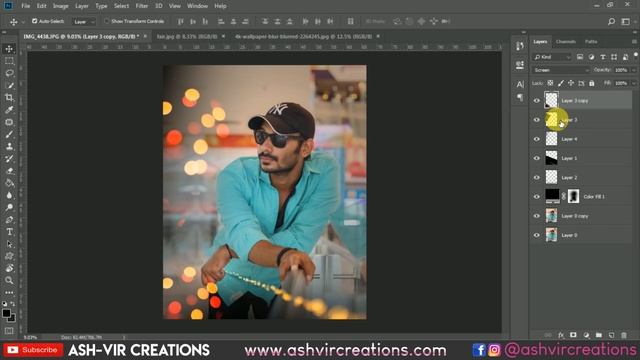Enable Show Transform Controls checkbox
This screenshot has height=360, width=640.
coord(107,21)
